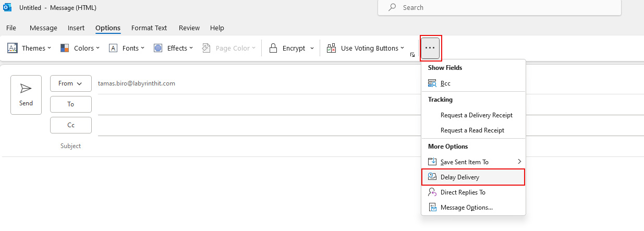644x231 pixels.
Task: Expand the Save Sent Item To submenu
Action: (x=473, y=162)
